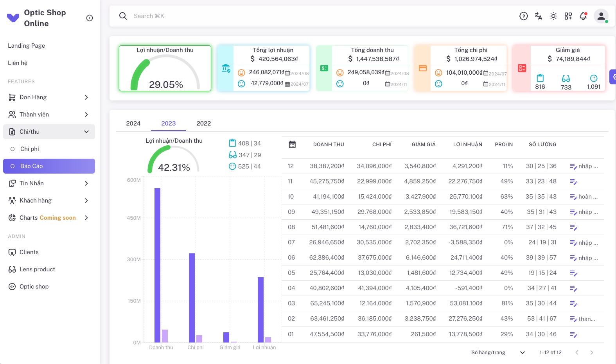
Task: Click the tall Doanh thu bar in chart
Action: [x=157, y=265]
